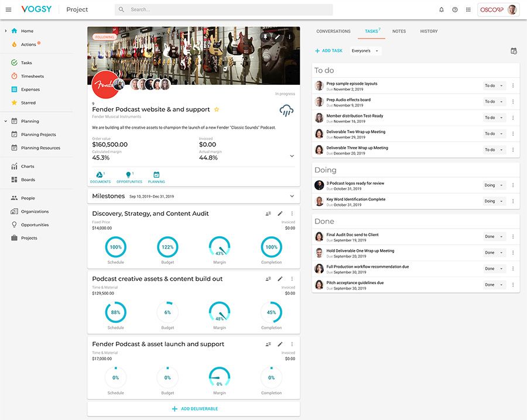This screenshot has width=527, height=420.
Task: Open People in sidebar
Action: [28, 198]
